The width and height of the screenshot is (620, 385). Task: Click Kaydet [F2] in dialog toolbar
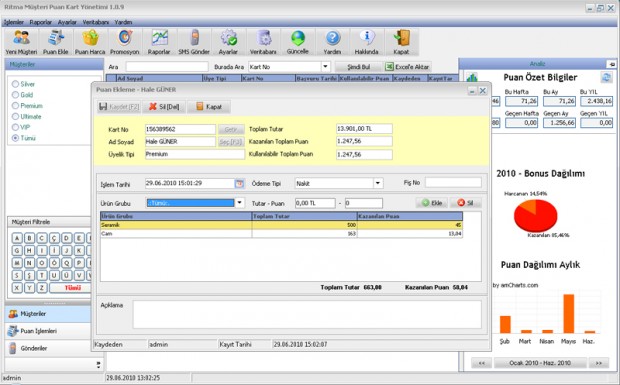tap(119, 107)
